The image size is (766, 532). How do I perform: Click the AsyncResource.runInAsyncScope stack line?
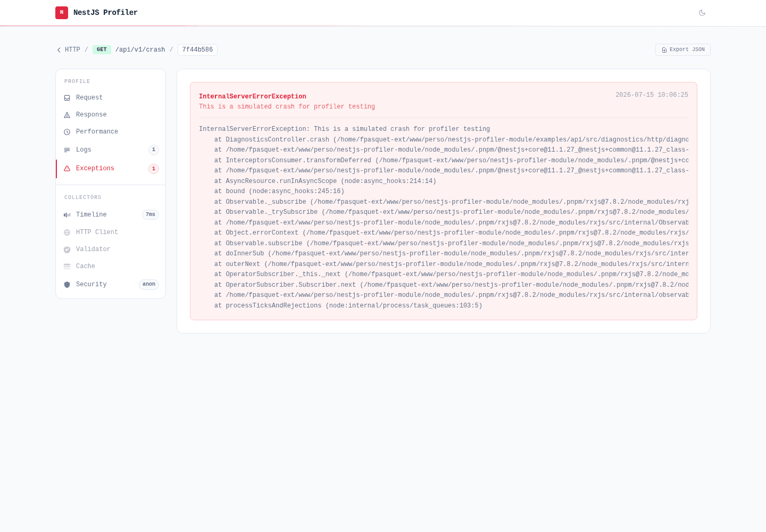coord(325,181)
